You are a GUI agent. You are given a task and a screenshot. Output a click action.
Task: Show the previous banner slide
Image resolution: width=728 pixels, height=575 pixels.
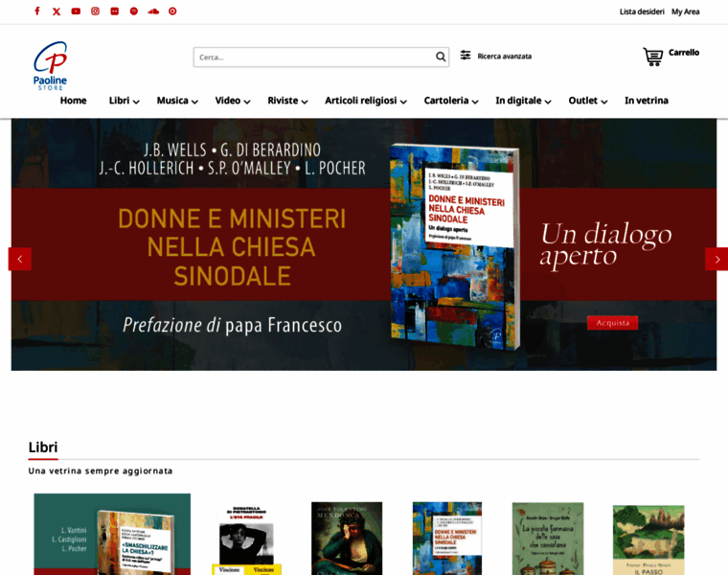click(20, 259)
